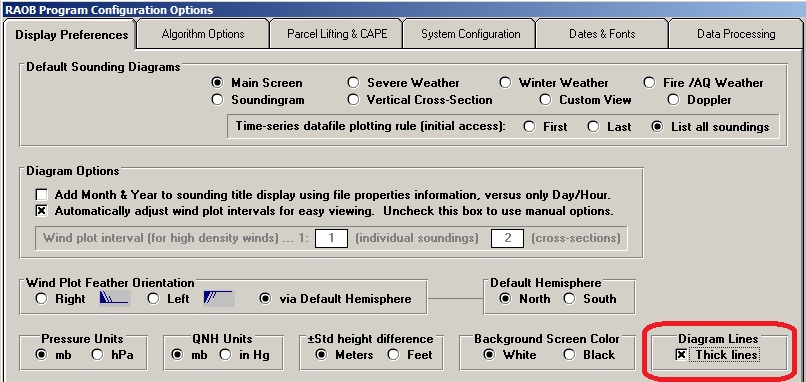Open the Parcel Lifting & CAPE tab
This screenshot has width=806, height=382.
point(336,34)
